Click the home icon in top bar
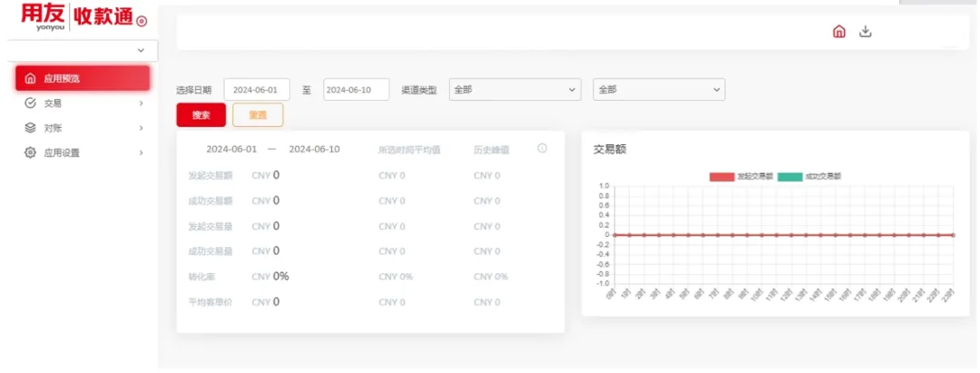 tap(839, 32)
